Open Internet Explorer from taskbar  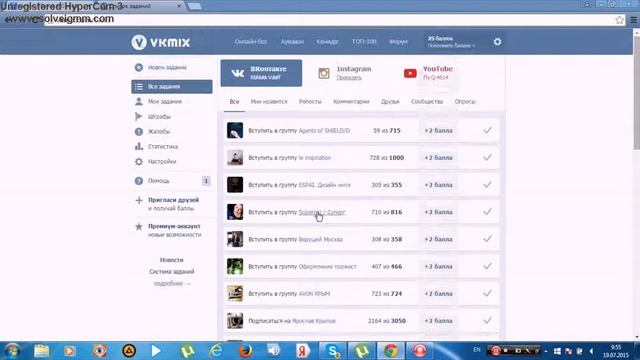(216, 351)
